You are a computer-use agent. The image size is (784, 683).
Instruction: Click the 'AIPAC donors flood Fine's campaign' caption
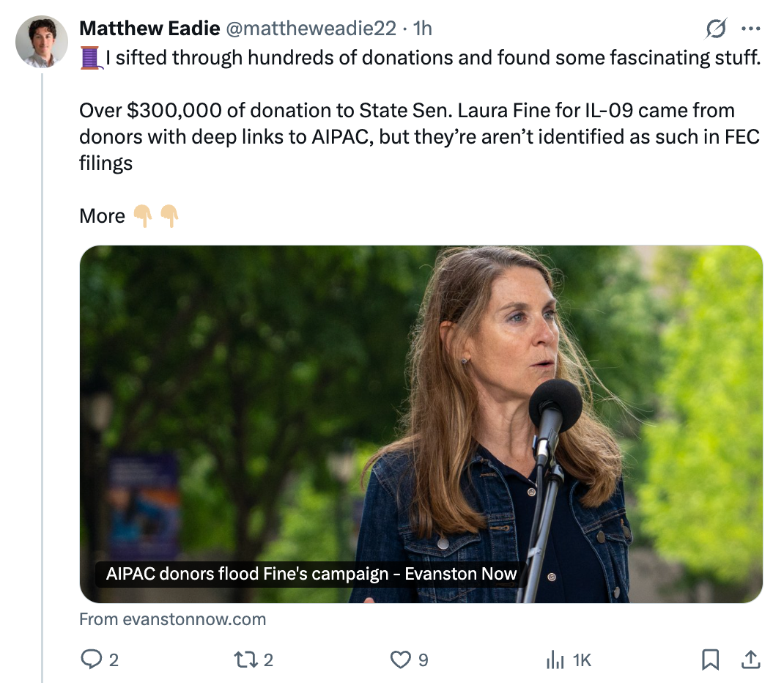click(311, 574)
